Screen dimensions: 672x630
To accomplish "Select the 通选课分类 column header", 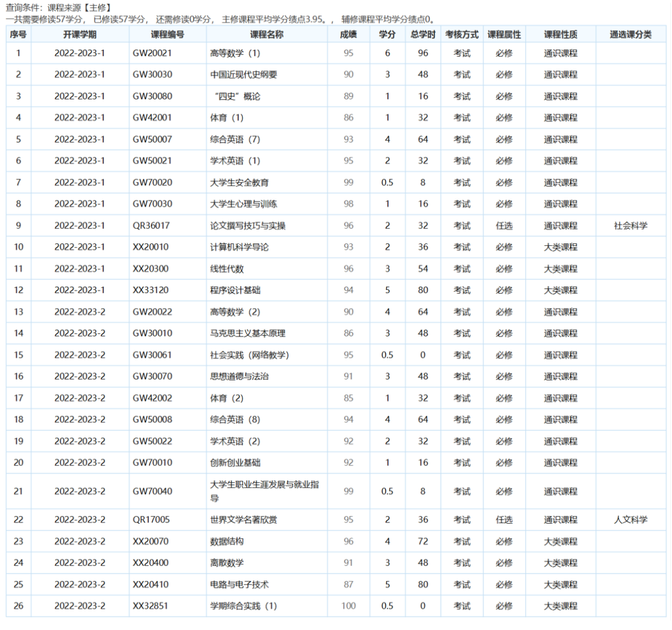I will click(631, 35).
